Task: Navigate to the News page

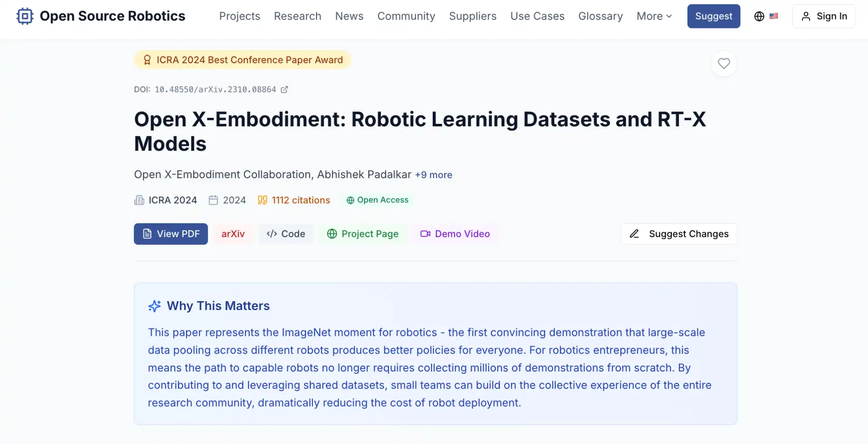Action: [349, 16]
